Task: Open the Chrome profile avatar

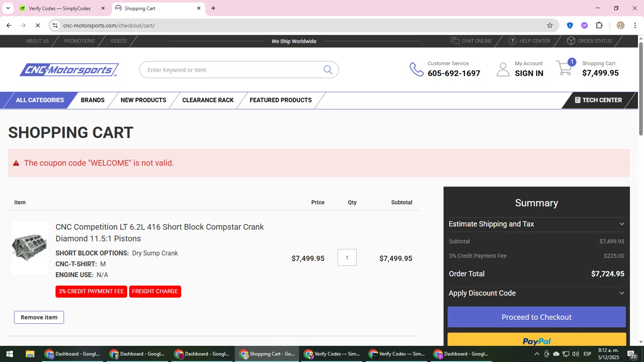Action: pos(620,25)
